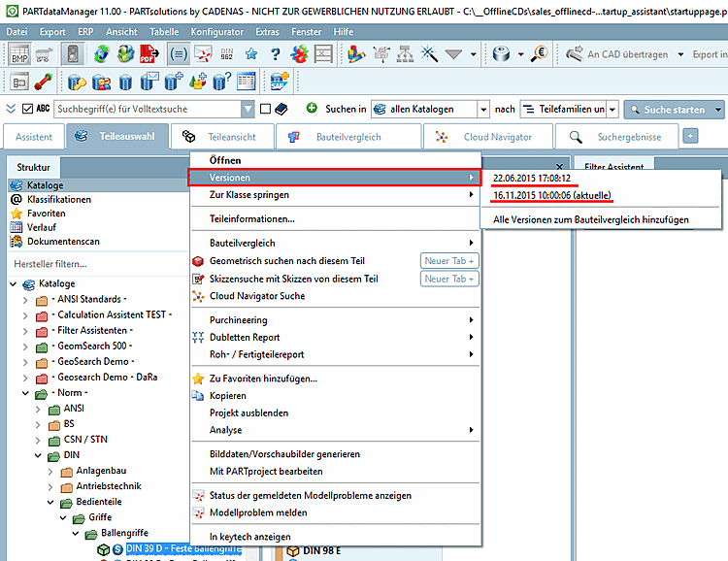728x561 pixels.
Task: Click the red screwdriver tool icon
Action: 43,82
